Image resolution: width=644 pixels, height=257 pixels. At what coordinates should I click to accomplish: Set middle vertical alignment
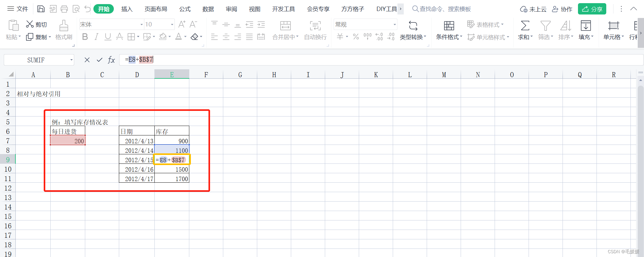pyautogui.click(x=226, y=24)
